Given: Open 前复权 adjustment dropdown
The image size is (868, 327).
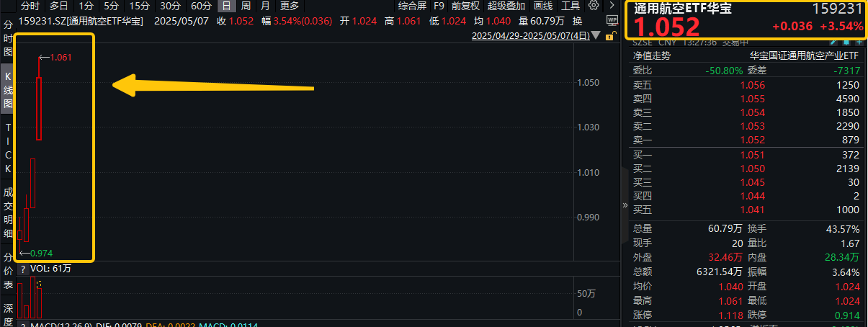Looking at the screenshot, I should (465, 6).
